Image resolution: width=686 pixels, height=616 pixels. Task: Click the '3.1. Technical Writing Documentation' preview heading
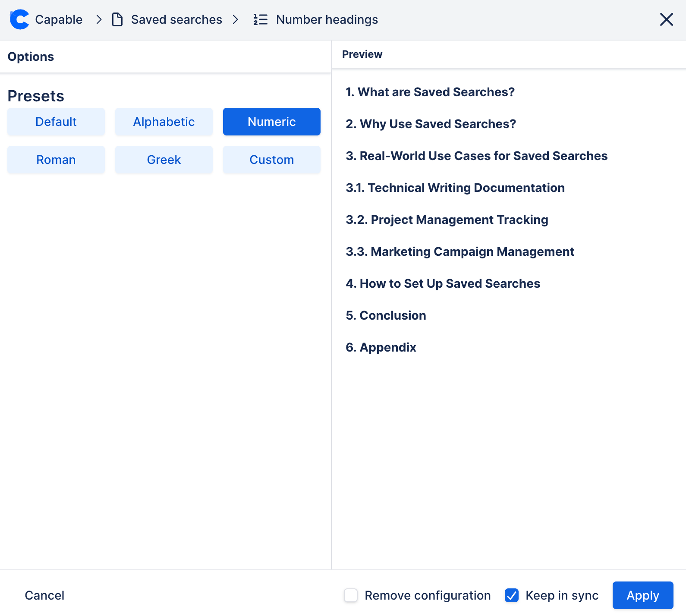coord(455,188)
